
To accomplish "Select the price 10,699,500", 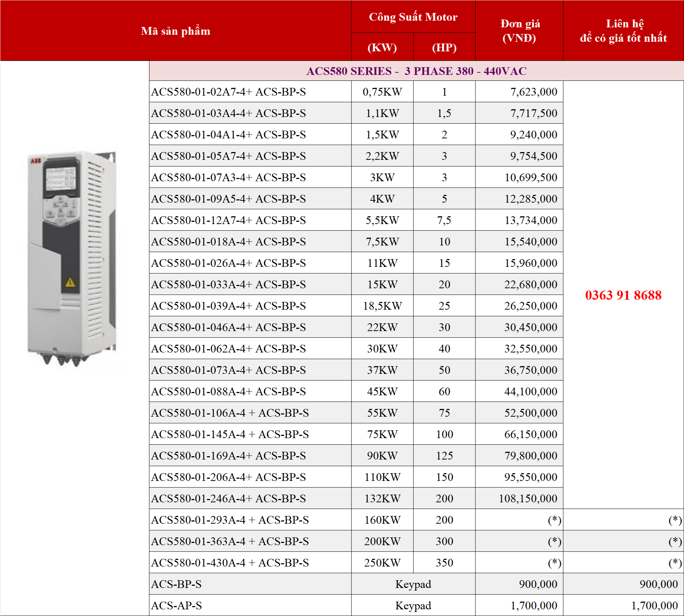I will pos(531,178).
